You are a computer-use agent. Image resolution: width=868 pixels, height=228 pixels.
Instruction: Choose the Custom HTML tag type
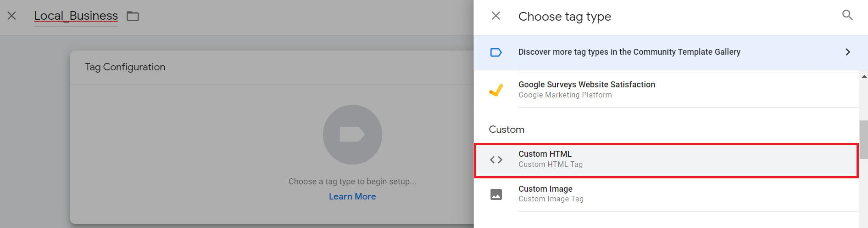666,160
